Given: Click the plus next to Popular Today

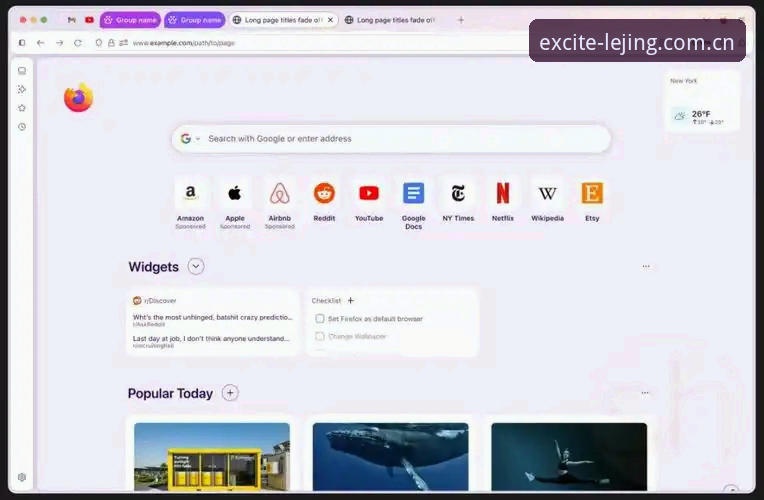Looking at the screenshot, I should [230, 393].
